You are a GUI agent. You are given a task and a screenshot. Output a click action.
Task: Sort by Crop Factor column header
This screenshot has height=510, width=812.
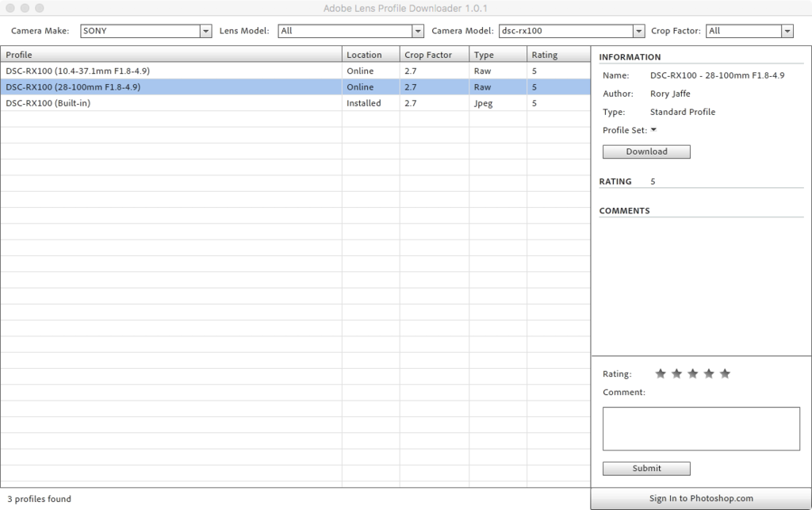pyautogui.click(x=434, y=55)
